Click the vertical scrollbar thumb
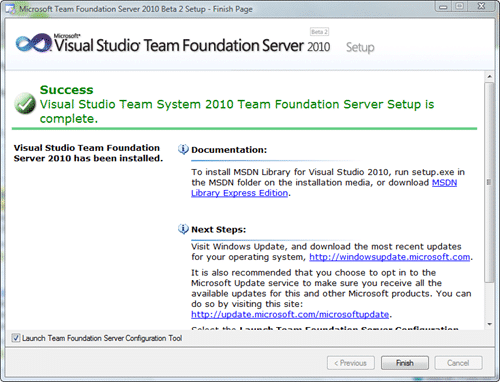The height and width of the screenshot is (382, 500). point(489,182)
